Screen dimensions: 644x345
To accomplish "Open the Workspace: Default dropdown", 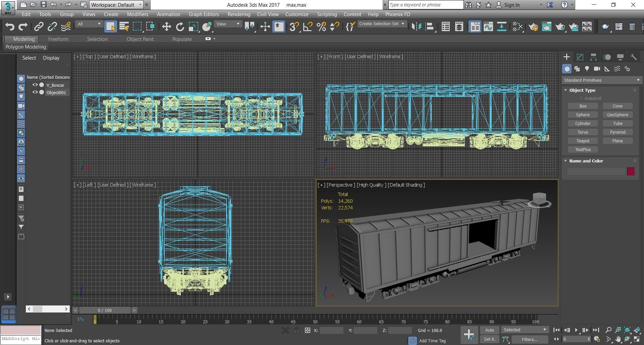I will (116, 5).
